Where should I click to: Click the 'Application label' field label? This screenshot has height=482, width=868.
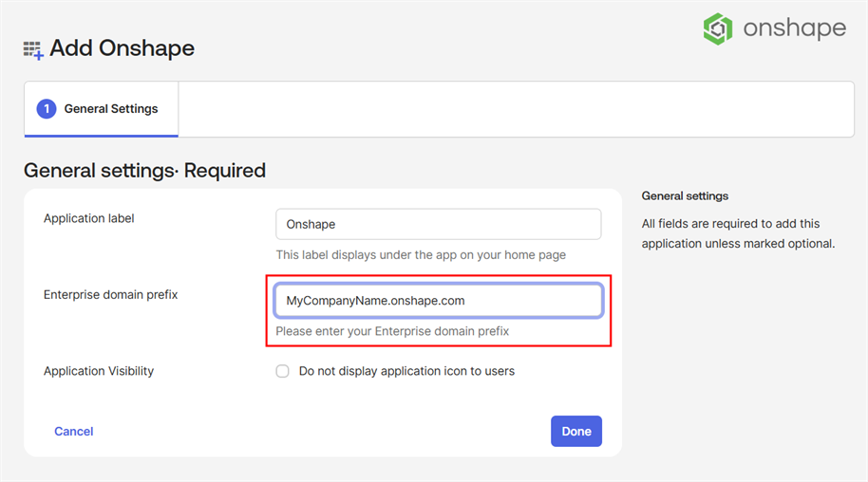[x=89, y=218]
